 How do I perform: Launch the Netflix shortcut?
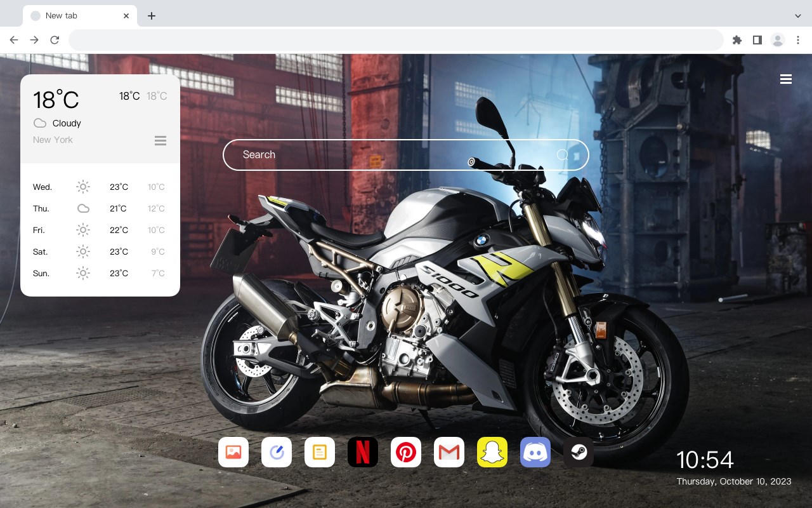pos(363,452)
